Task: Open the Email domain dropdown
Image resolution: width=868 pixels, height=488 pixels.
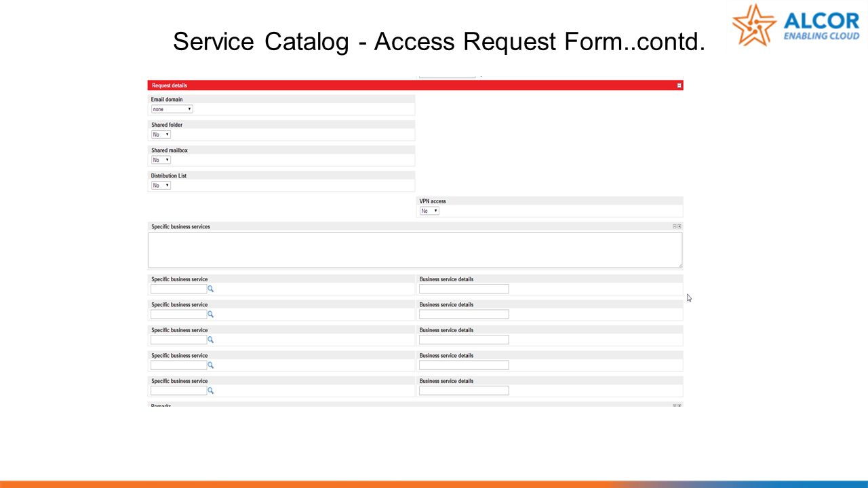Action: (172, 109)
